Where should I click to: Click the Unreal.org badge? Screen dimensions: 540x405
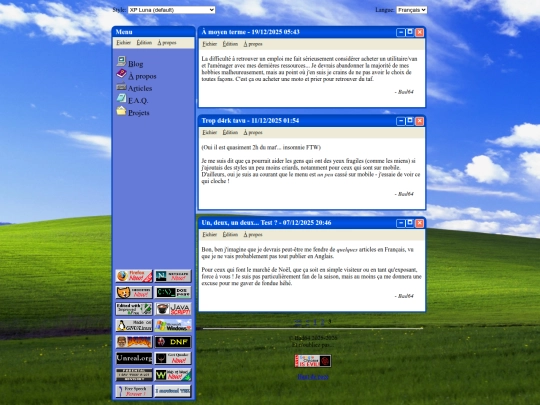point(134,359)
